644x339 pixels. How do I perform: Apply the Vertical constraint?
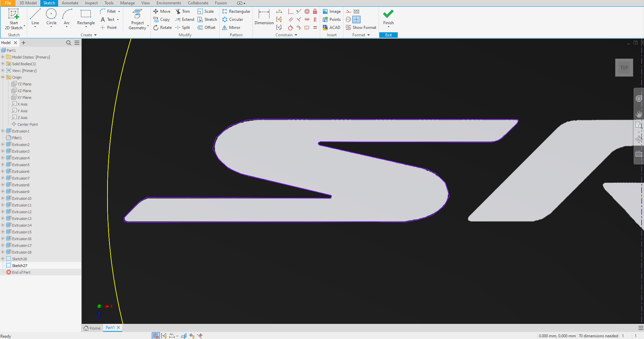[x=315, y=20]
